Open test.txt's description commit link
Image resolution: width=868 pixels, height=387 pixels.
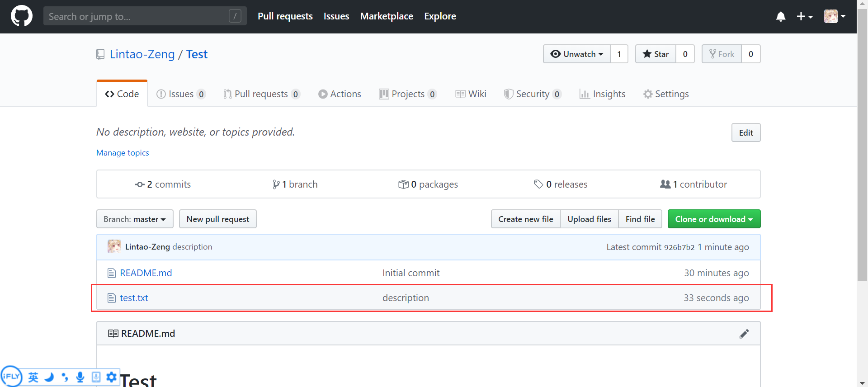click(x=406, y=298)
